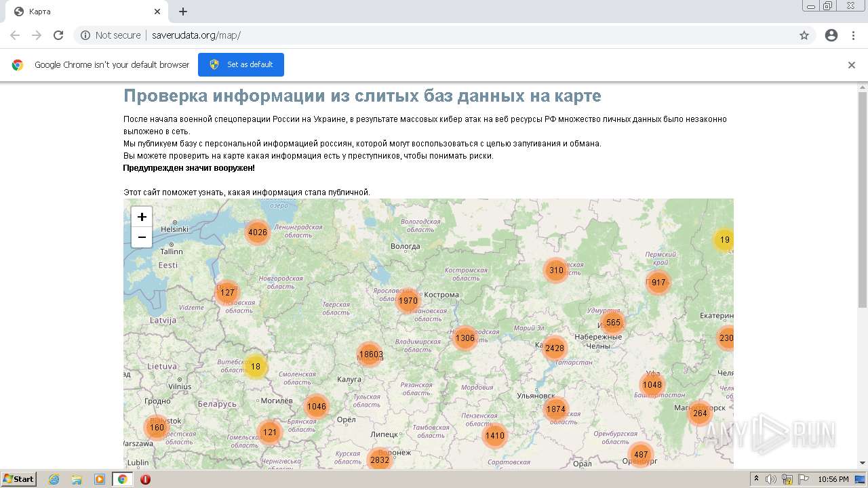Screen dimensions: 868x488
Task: Click Set as default button
Action: pos(241,64)
